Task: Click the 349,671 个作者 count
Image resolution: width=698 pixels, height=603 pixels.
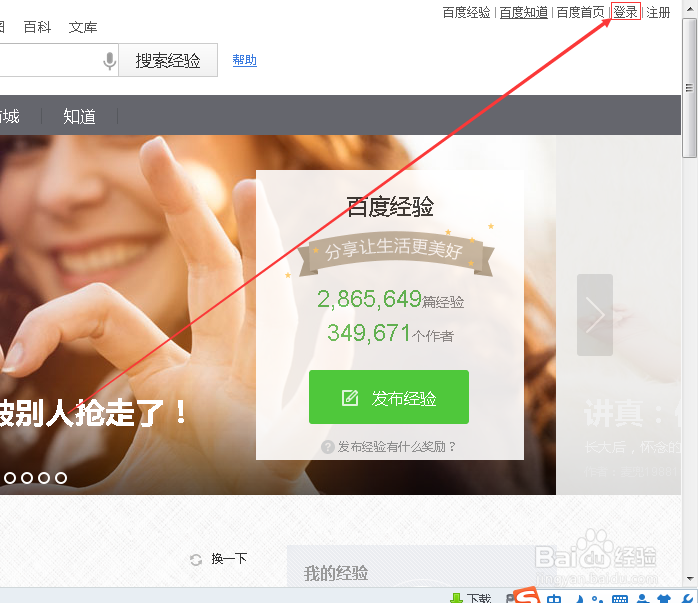Action: click(390, 333)
